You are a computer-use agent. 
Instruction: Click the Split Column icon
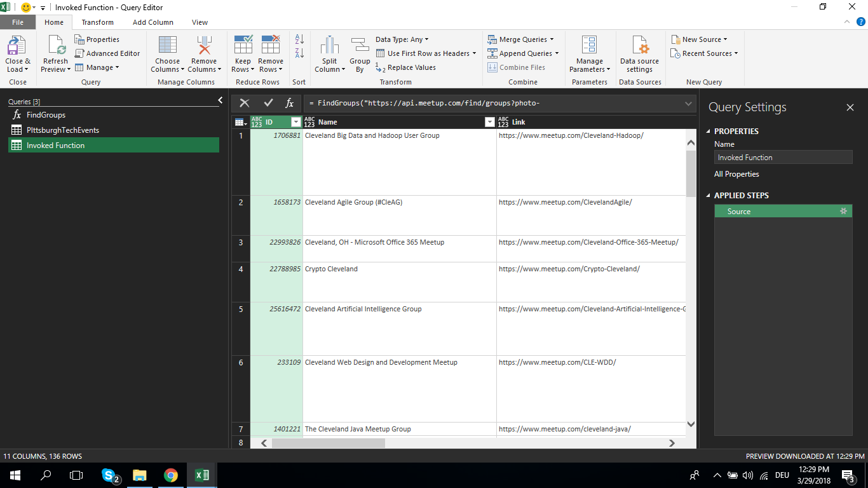[329, 47]
